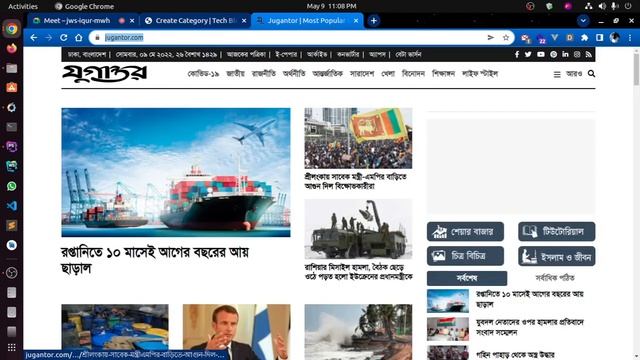
Task: Reload the Jugantor page
Action: 64,38
